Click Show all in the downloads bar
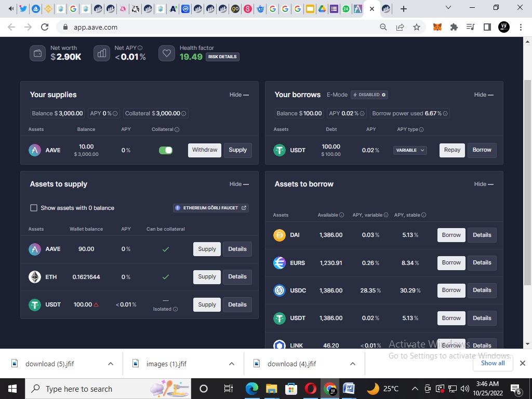This screenshot has width=532, height=399. click(x=493, y=363)
